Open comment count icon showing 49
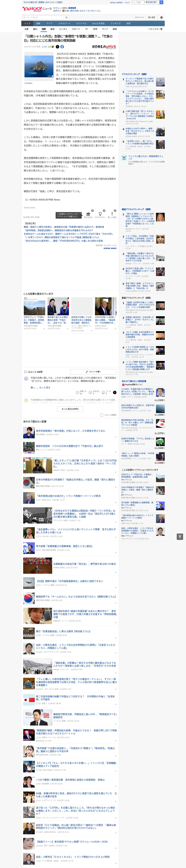Image resolution: width=186 pixels, height=868 pixels. tap(44, 47)
